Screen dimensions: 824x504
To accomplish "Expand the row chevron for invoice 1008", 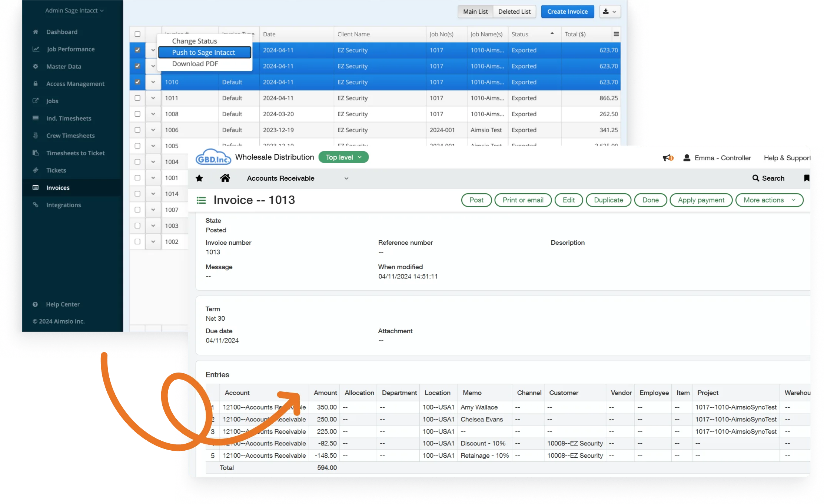I will (153, 114).
